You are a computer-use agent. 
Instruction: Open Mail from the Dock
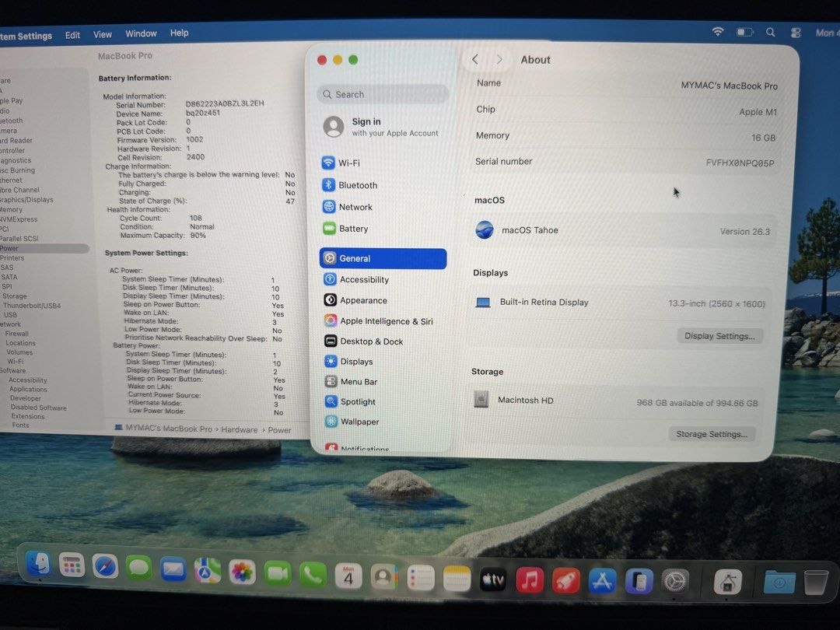click(173, 569)
